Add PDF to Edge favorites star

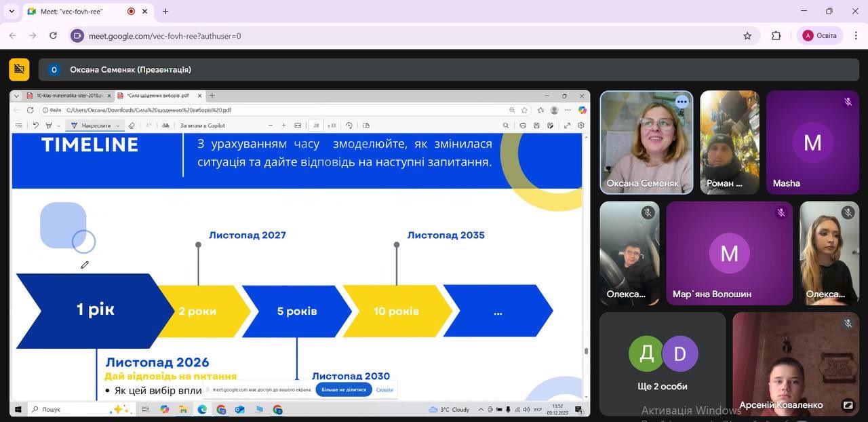coord(524,110)
